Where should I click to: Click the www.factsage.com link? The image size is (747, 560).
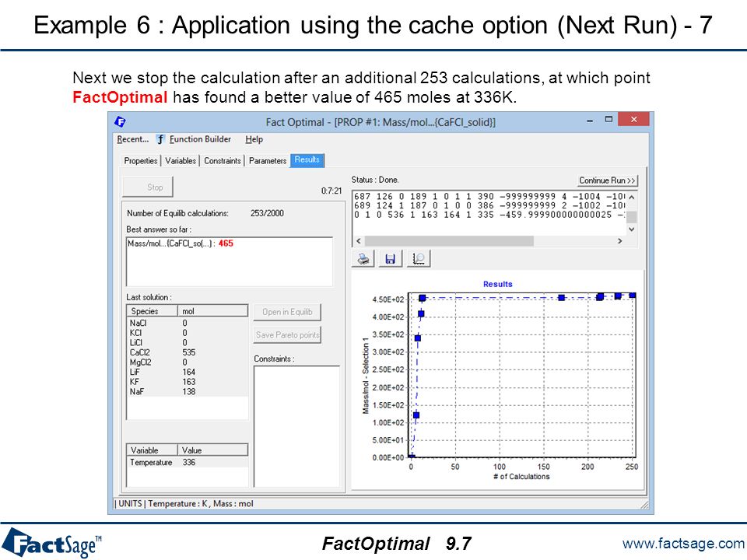tap(683, 544)
